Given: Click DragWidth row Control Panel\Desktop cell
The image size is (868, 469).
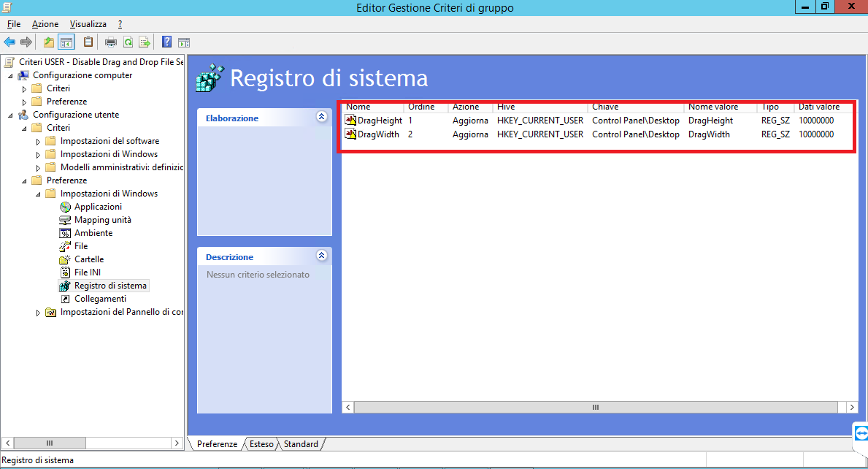Looking at the screenshot, I should point(636,134).
